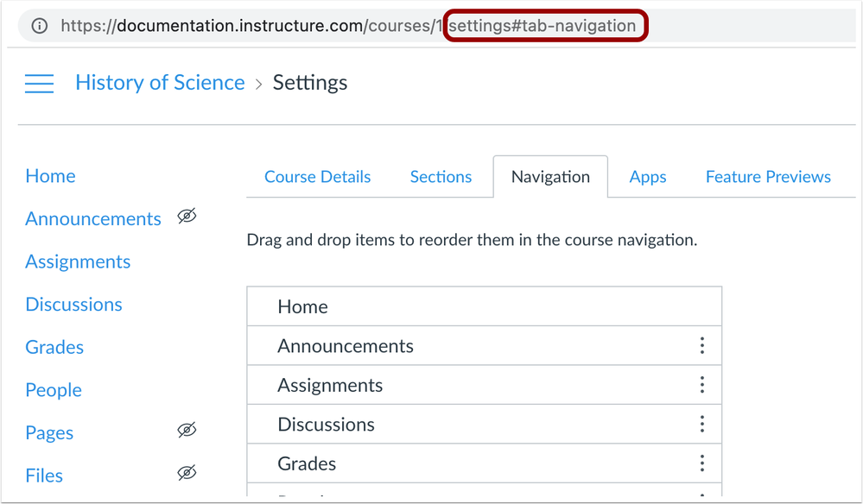The width and height of the screenshot is (863, 504).
Task: Open three-dot menu for Grades row
Action: tap(701, 463)
